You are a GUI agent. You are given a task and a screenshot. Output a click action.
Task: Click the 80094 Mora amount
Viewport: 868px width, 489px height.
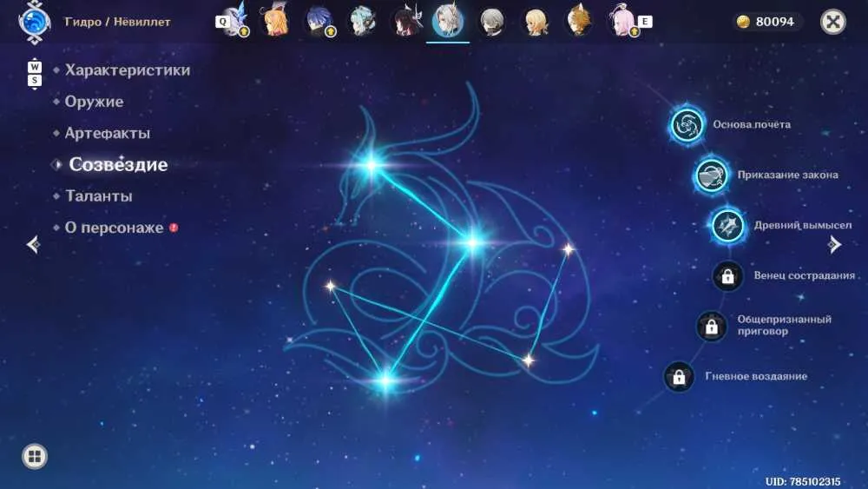click(774, 22)
